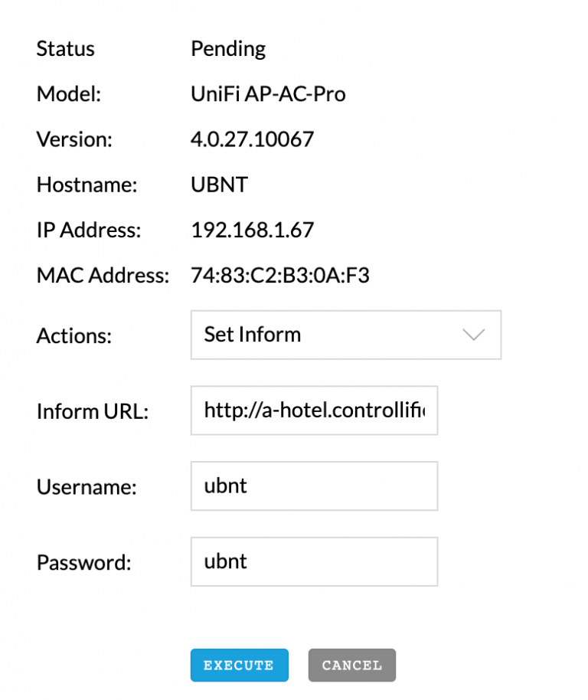Click the UniFi AP-AC-Pro model text

(268, 93)
